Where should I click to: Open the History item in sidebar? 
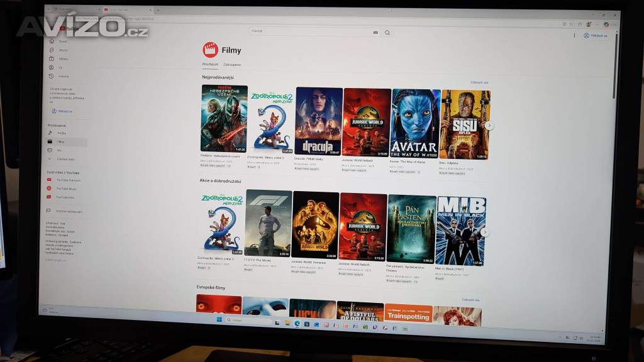pyautogui.click(x=52, y=76)
